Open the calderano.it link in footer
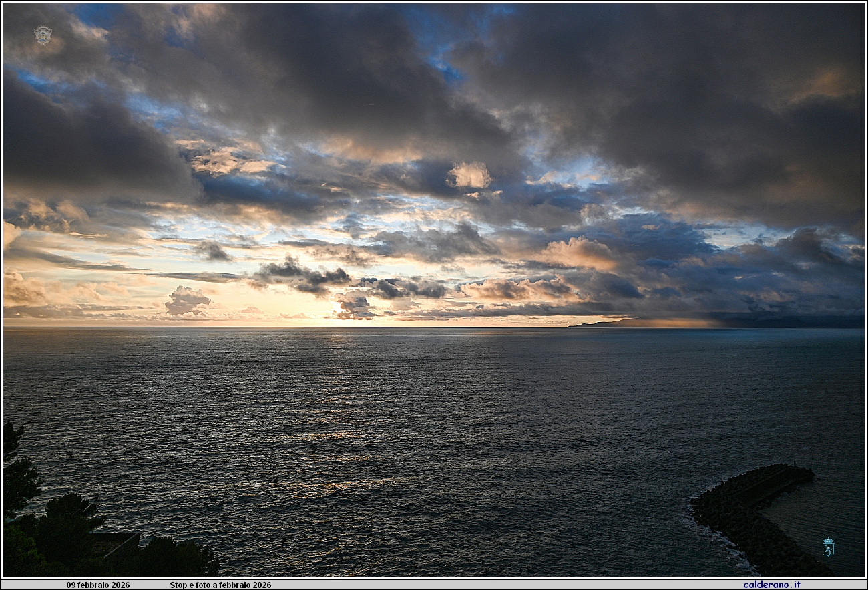The height and width of the screenshot is (590, 868). (x=771, y=585)
